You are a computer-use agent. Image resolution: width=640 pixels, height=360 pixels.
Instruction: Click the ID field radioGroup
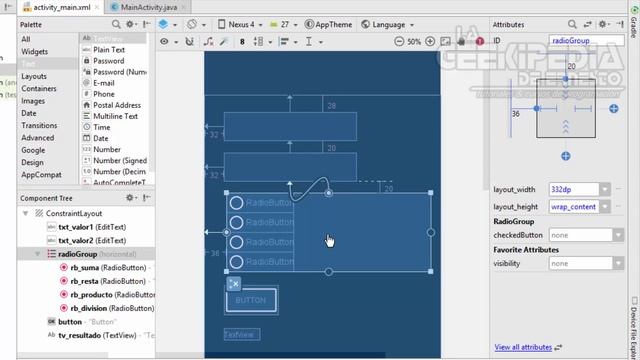tap(587, 41)
